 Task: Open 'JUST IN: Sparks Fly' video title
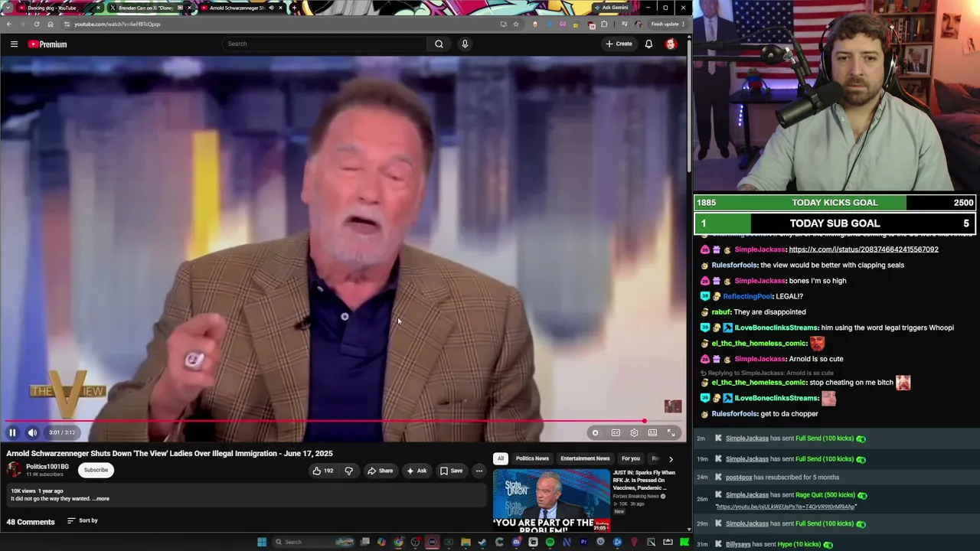click(x=644, y=480)
